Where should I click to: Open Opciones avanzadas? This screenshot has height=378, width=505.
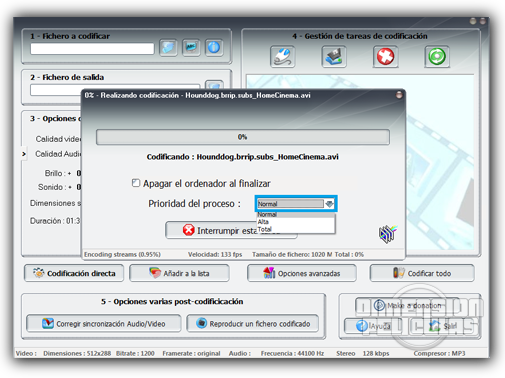pyautogui.click(x=302, y=273)
